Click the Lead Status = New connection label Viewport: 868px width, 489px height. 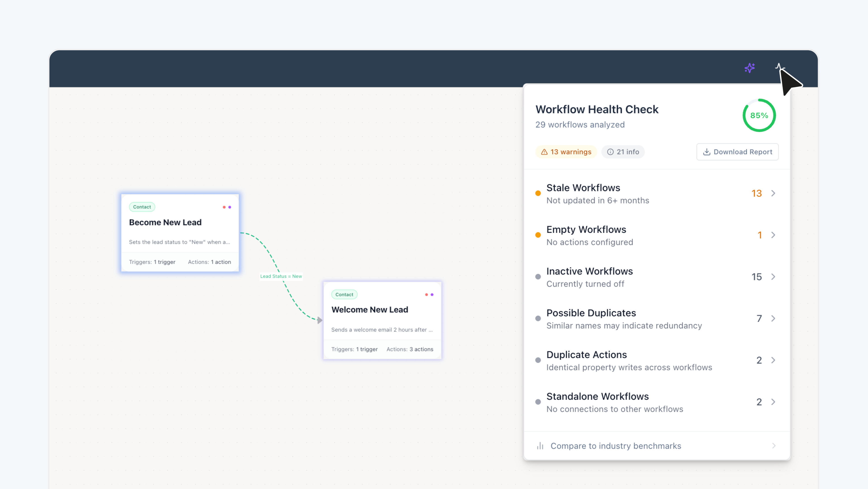(x=281, y=276)
